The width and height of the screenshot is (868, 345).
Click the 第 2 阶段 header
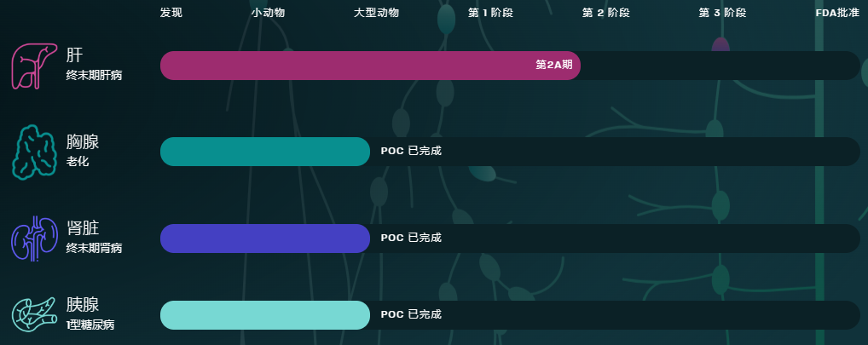605,13
